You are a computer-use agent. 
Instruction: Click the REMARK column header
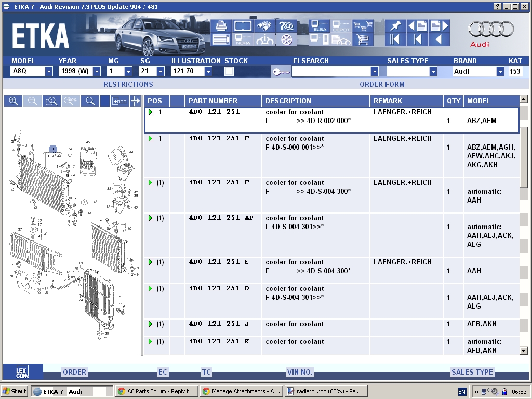[x=406, y=101]
